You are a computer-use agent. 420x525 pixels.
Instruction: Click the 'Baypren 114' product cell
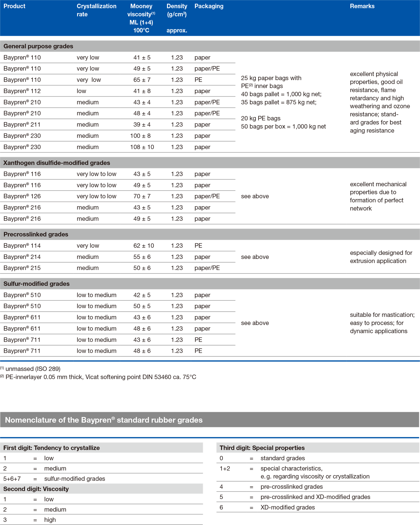(x=22, y=246)
